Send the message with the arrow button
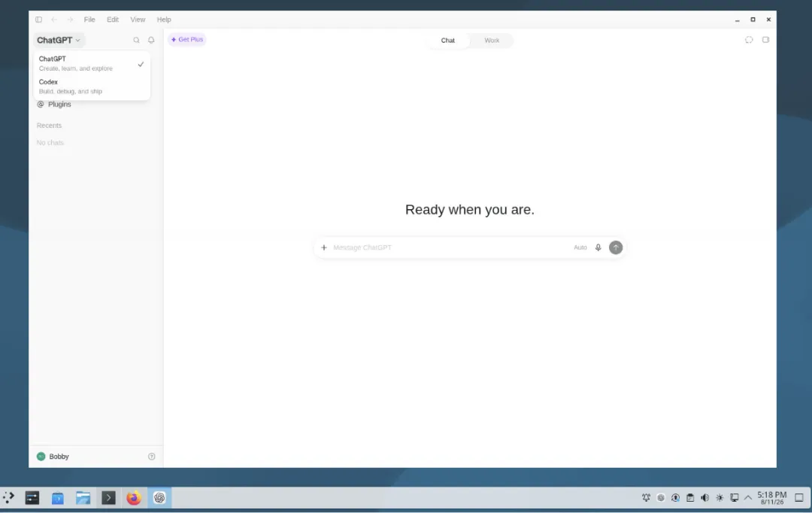The image size is (812, 513). point(616,247)
